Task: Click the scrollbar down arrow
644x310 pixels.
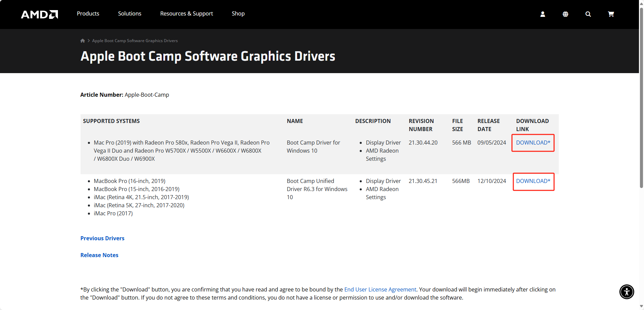Action: [x=641, y=306]
